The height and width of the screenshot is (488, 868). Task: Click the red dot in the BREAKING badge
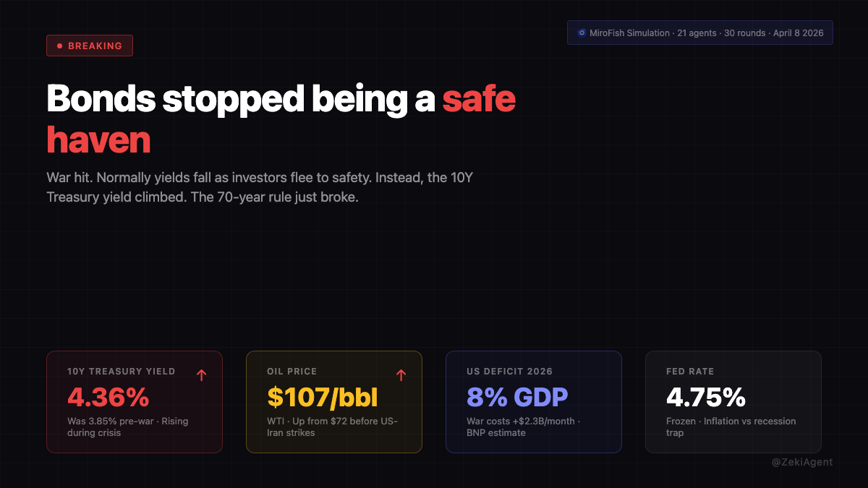point(59,46)
